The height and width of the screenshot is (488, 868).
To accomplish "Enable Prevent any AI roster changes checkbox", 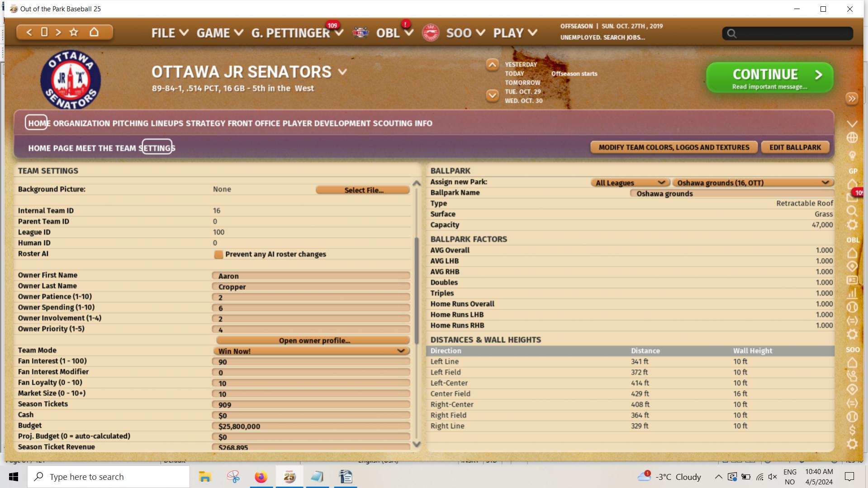I will 218,254.
